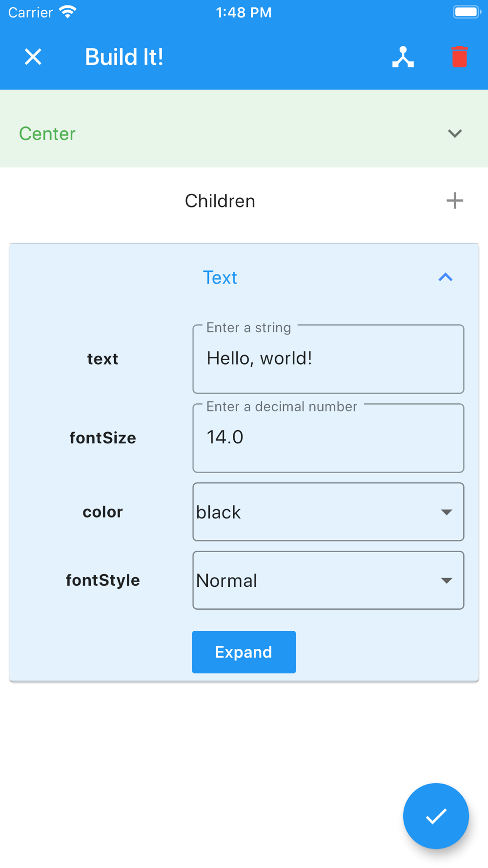
Task: Expand the Center widget chevron
Action: [455, 134]
